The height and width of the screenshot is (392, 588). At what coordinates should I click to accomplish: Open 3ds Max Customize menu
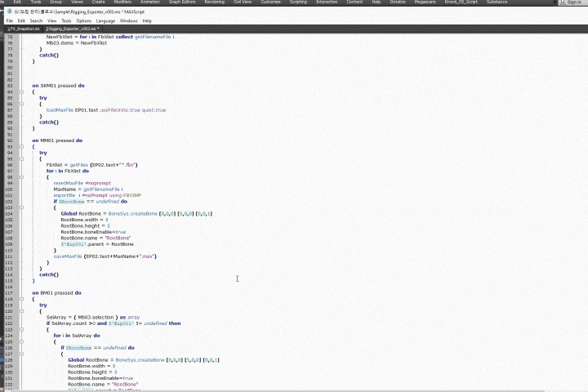[271, 2]
